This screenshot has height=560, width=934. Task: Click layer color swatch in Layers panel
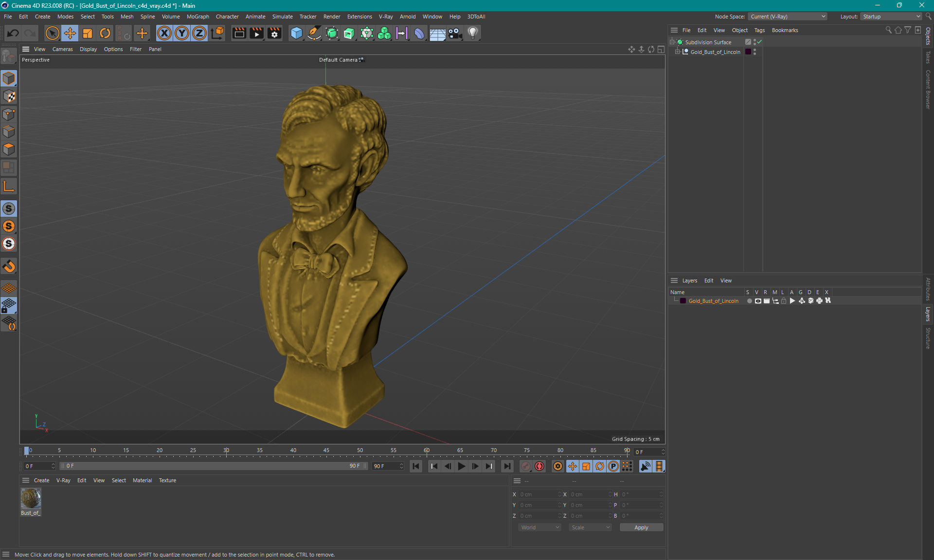tap(683, 301)
